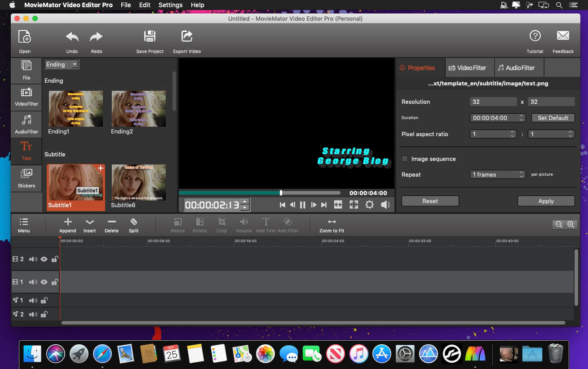Click the preview progress slider
The height and width of the screenshot is (369, 588).
click(x=260, y=193)
